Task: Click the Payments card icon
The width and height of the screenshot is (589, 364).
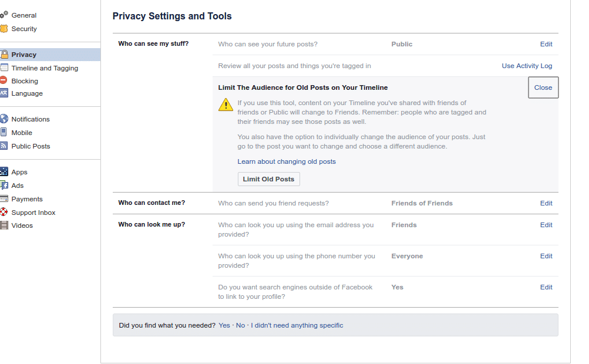Action: 4,198
